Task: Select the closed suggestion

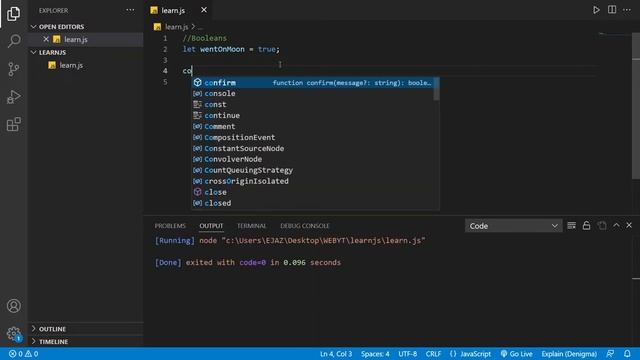Action: point(313,203)
